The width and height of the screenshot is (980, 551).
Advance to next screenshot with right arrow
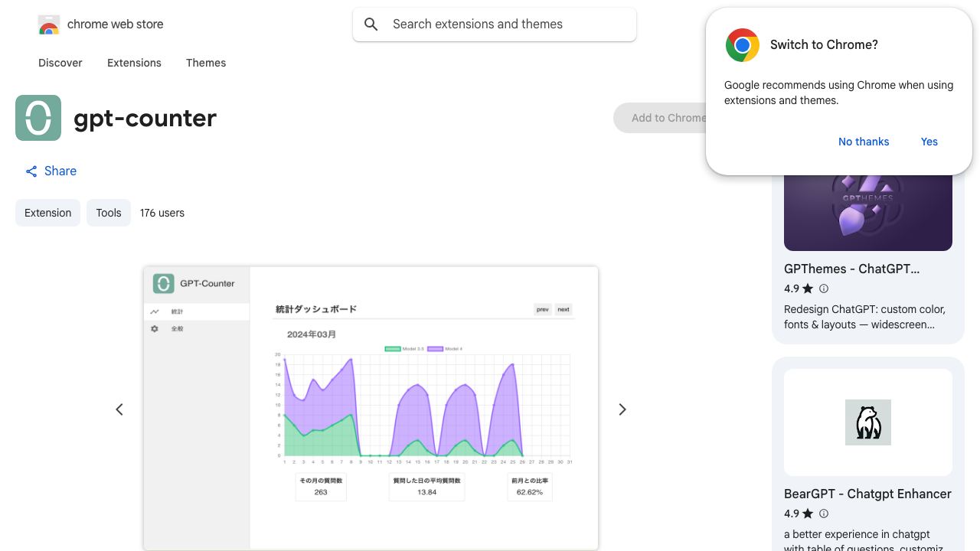tap(622, 409)
